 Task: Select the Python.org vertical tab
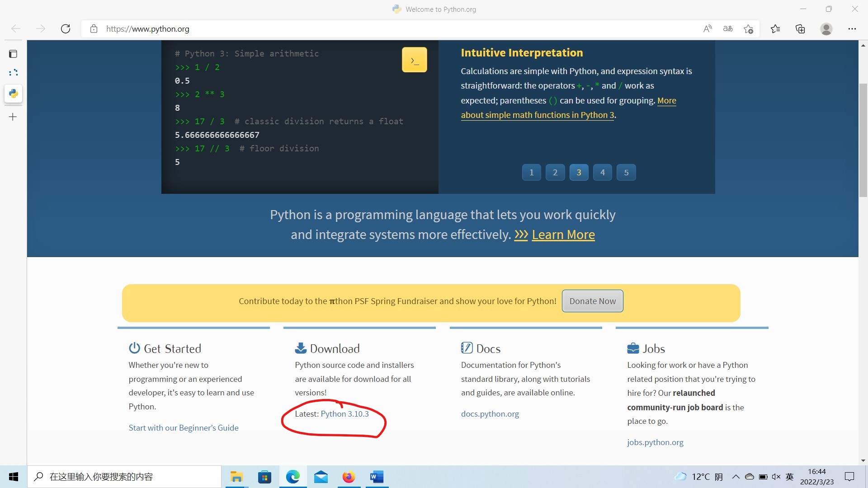pyautogui.click(x=13, y=94)
